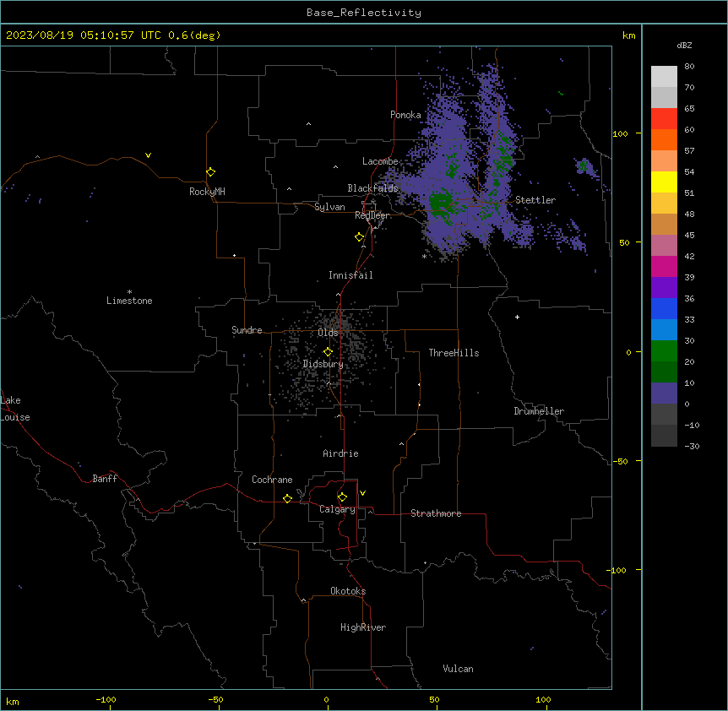
Task: Click the HighRiver town label
Action: tap(363, 627)
